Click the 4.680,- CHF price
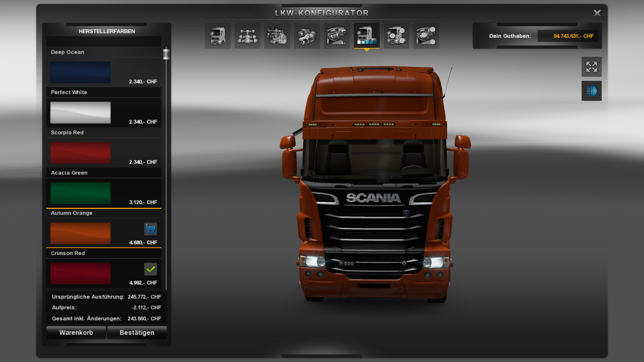644x362 pixels. point(143,242)
